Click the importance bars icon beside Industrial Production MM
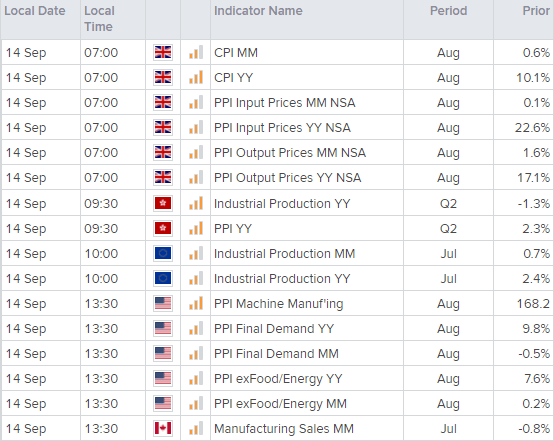 [196, 253]
